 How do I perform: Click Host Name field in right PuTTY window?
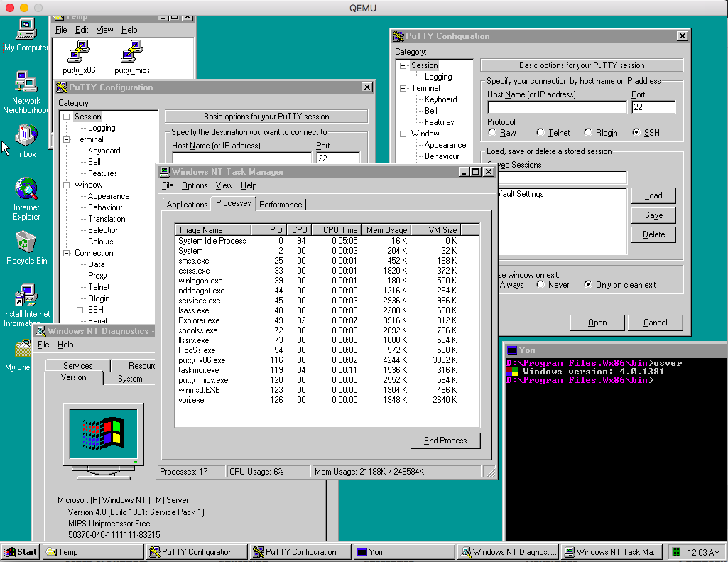[x=557, y=107]
